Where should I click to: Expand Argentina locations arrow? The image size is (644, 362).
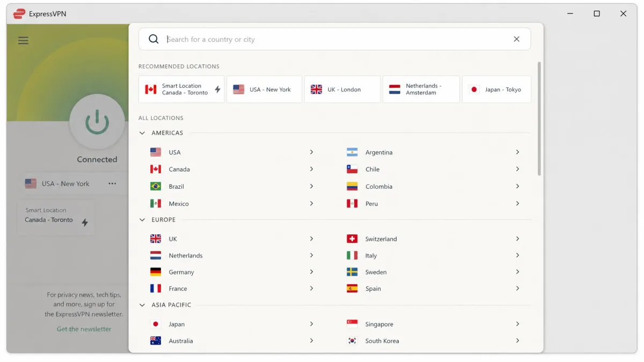coord(517,152)
